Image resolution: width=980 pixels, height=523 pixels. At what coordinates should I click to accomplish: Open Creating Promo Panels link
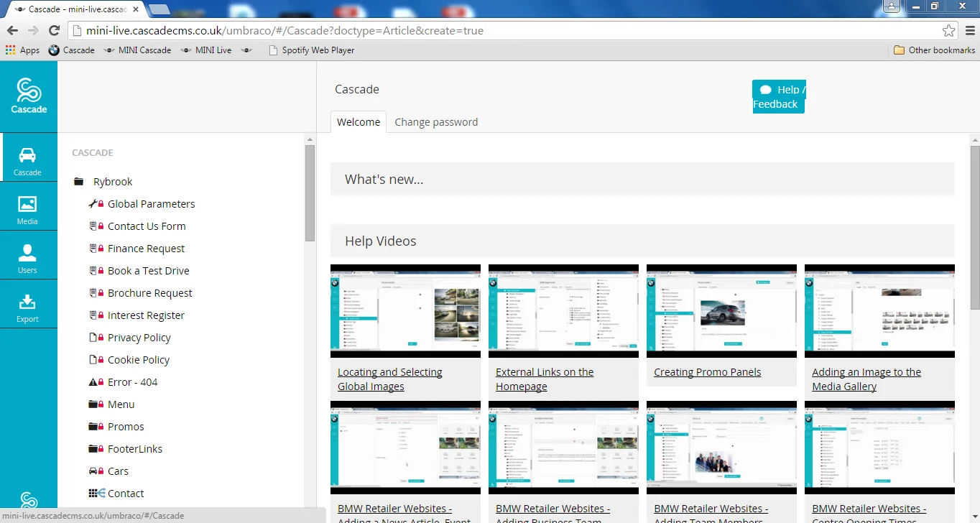point(707,372)
